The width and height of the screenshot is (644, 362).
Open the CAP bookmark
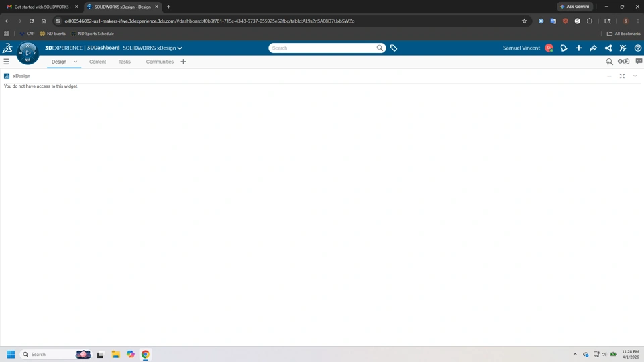tap(27, 34)
